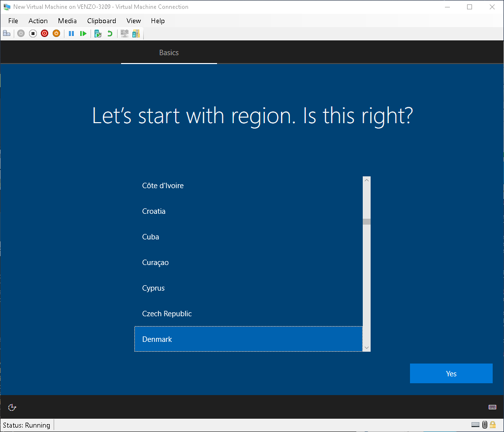
Task: Close the Virtual Machine Connection window
Action: (492, 7)
